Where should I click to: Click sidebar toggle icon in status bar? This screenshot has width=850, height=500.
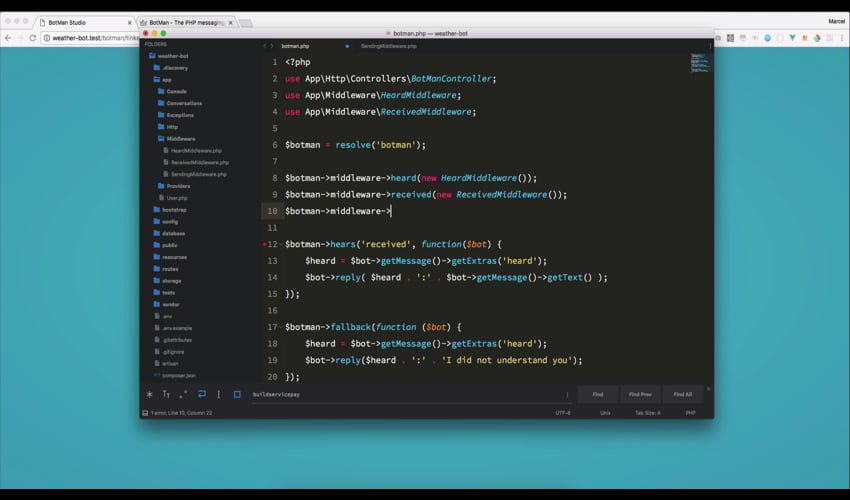[145, 413]
